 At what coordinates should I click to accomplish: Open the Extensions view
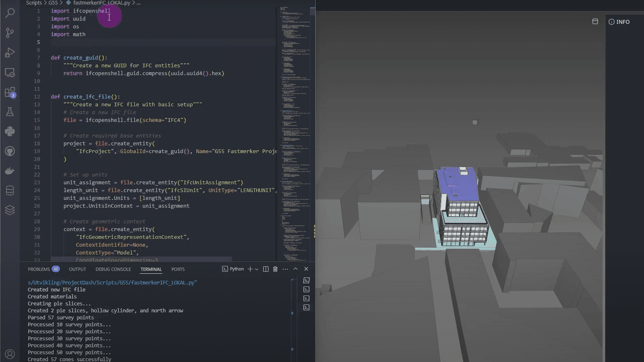pos(10,92)
